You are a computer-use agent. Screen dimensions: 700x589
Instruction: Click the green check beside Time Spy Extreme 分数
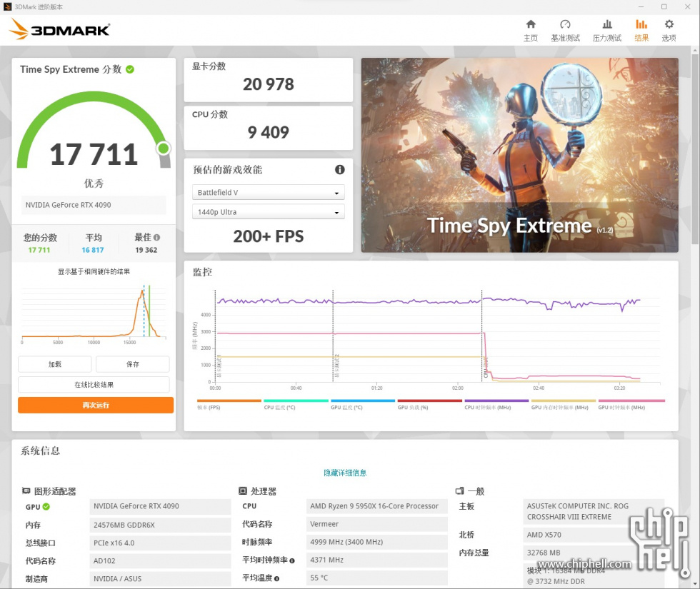[x=130, y=69]
